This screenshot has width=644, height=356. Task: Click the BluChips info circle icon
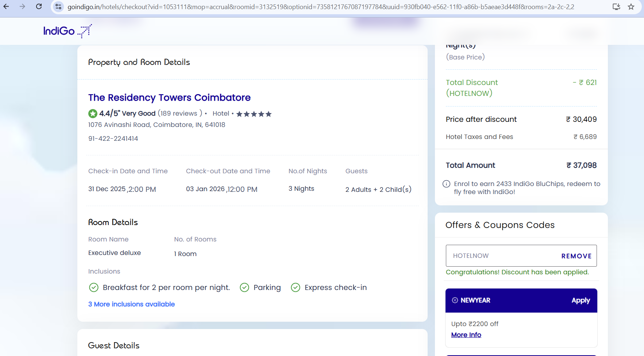(446, 184)
